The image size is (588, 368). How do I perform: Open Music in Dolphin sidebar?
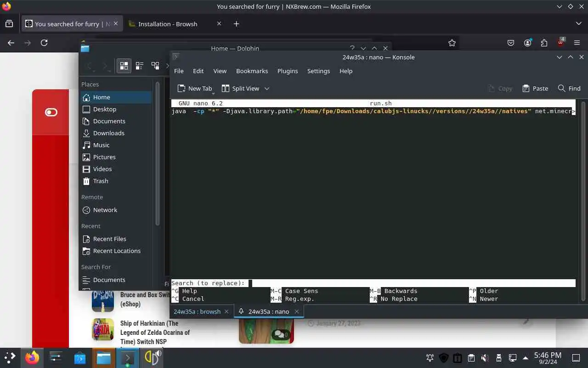(x=116, y=145)
